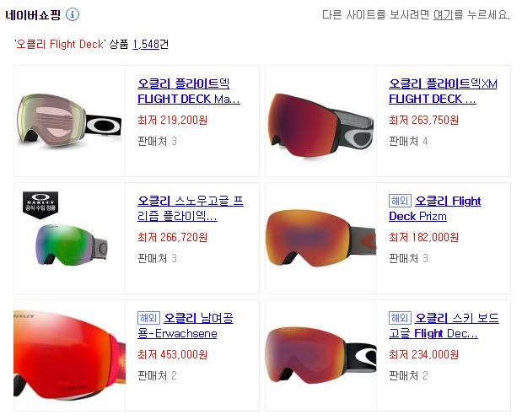
Task: Open the 남여공용-Erwachsene product link
Action: pos(186,326)
